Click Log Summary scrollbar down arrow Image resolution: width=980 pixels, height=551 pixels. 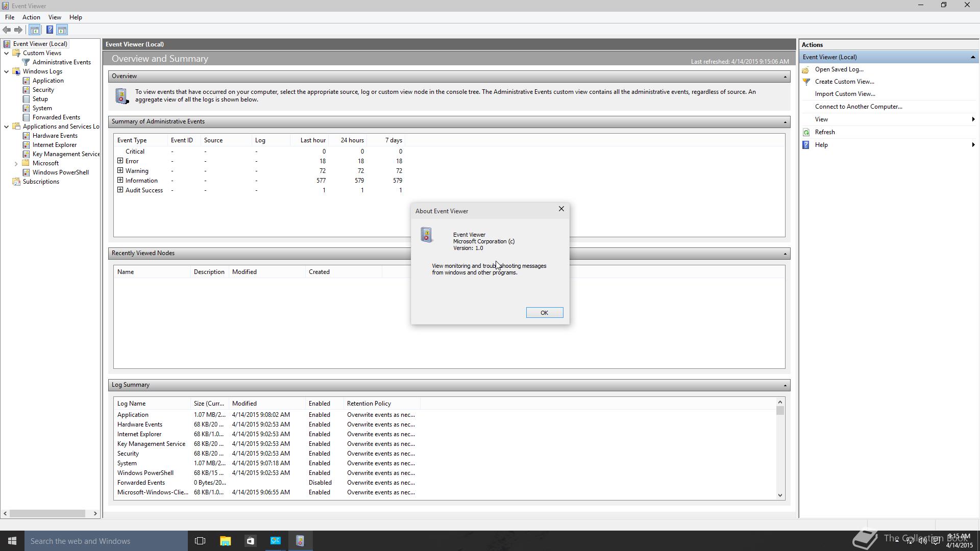tap(780, 495)
